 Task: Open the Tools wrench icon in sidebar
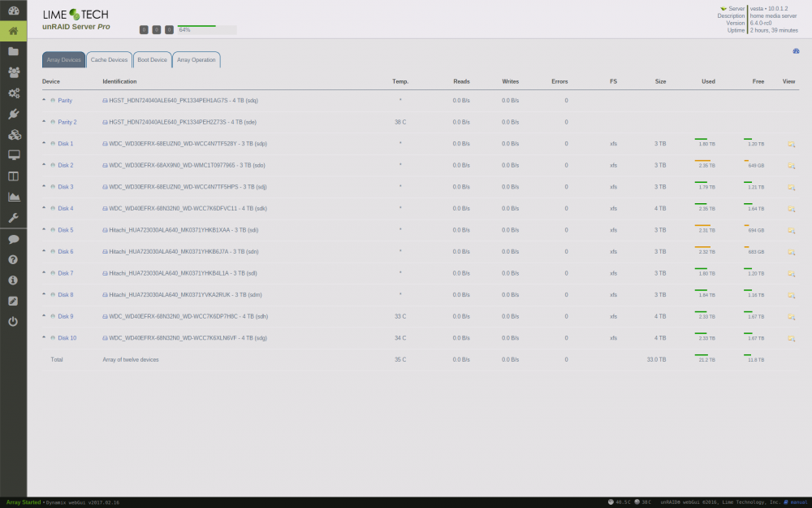14,218
